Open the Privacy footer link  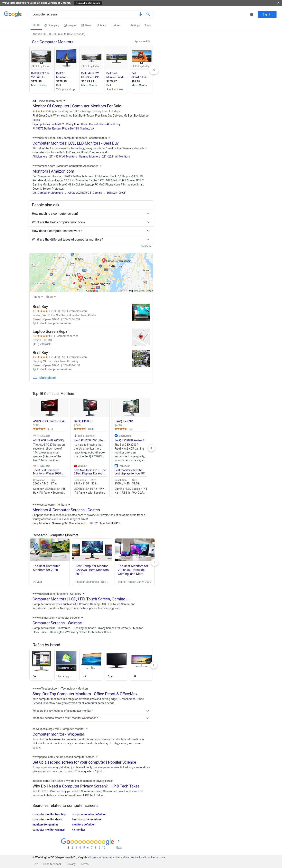(x=71, y=864)
